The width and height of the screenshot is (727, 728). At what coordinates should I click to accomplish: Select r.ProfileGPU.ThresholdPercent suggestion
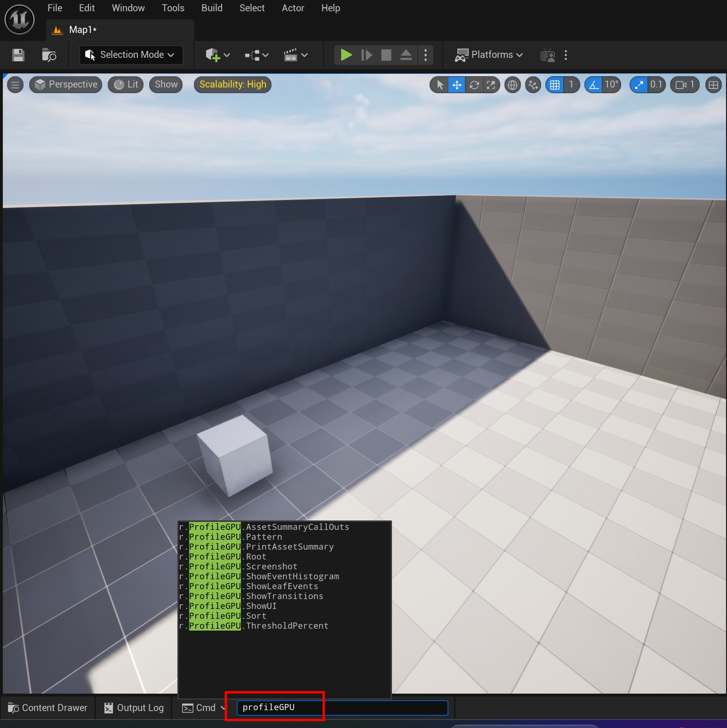click(x=284, y=626)
